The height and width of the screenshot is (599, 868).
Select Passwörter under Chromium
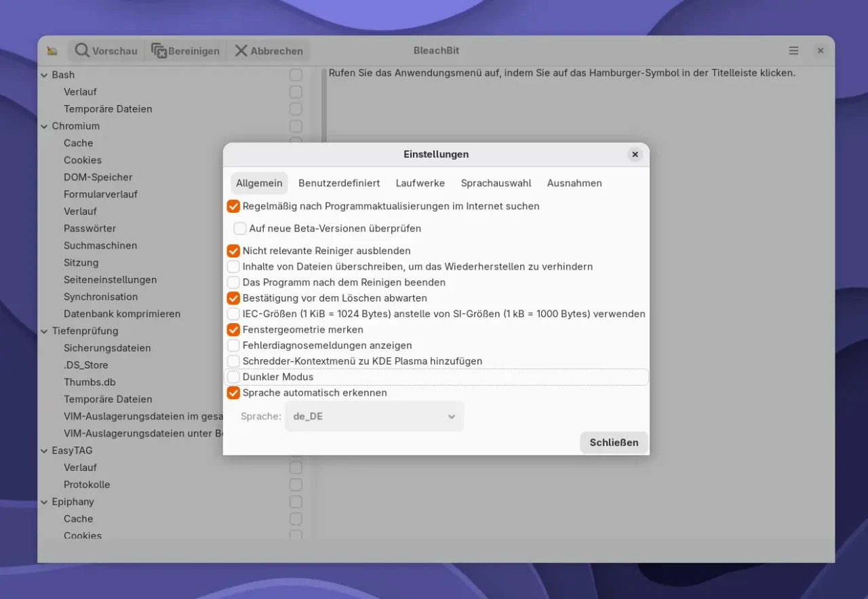(x=90, y=228)
